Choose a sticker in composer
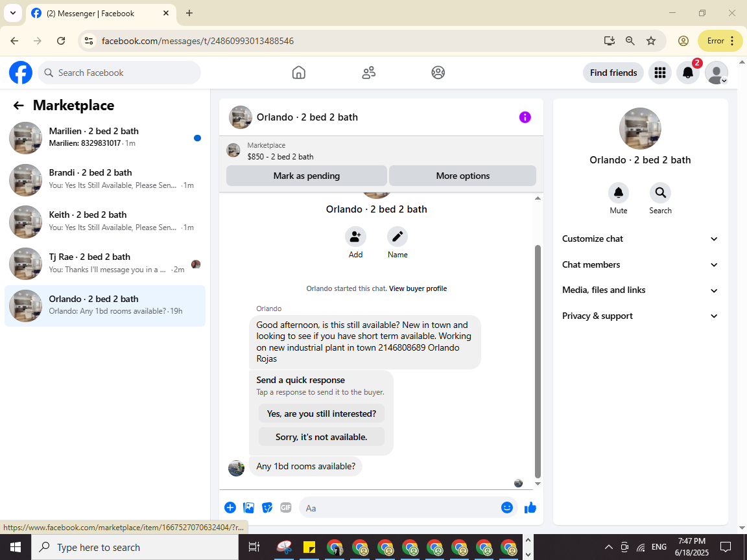This screenshot has width=747, height=560. [x=267, y=507]
